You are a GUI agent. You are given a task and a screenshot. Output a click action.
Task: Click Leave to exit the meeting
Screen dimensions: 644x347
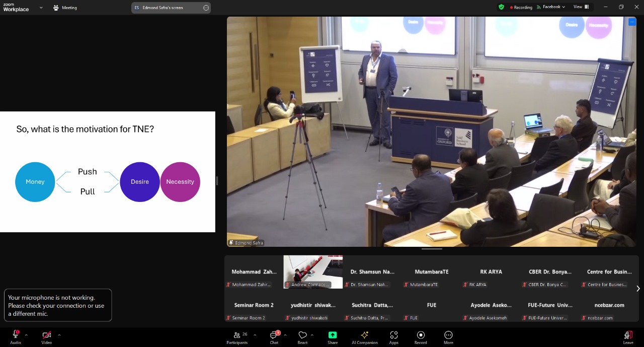click(x=628, y=335)
